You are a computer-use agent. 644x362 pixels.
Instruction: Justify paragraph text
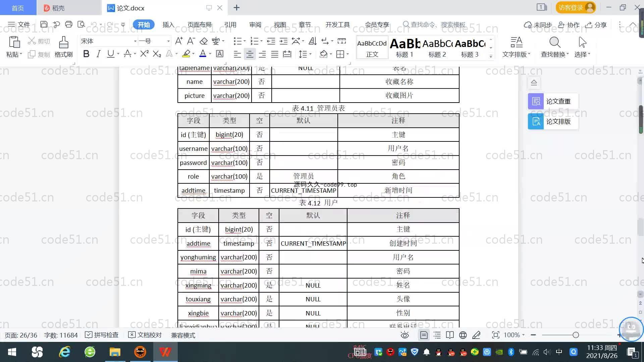coord(275,54)
